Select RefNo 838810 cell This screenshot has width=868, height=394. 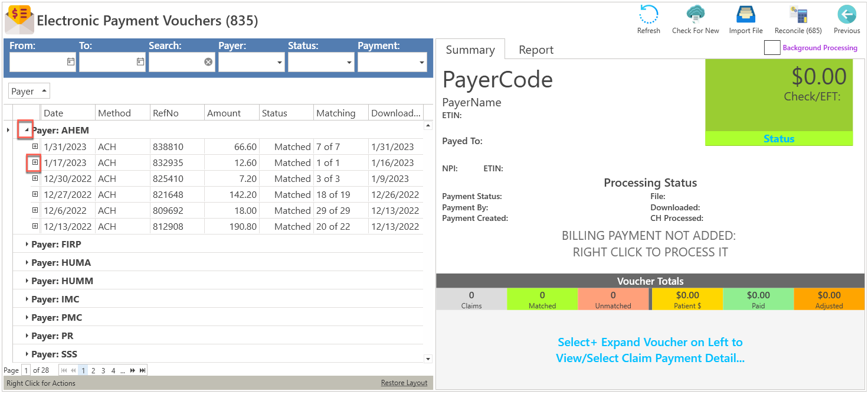pyautogui.click(x=177, y=146)
